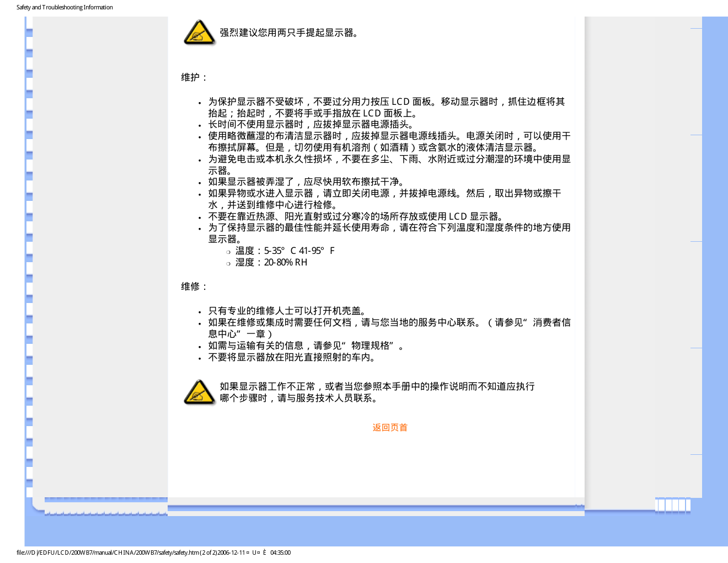Click the white striped block at bottom right

click(672, 505)
